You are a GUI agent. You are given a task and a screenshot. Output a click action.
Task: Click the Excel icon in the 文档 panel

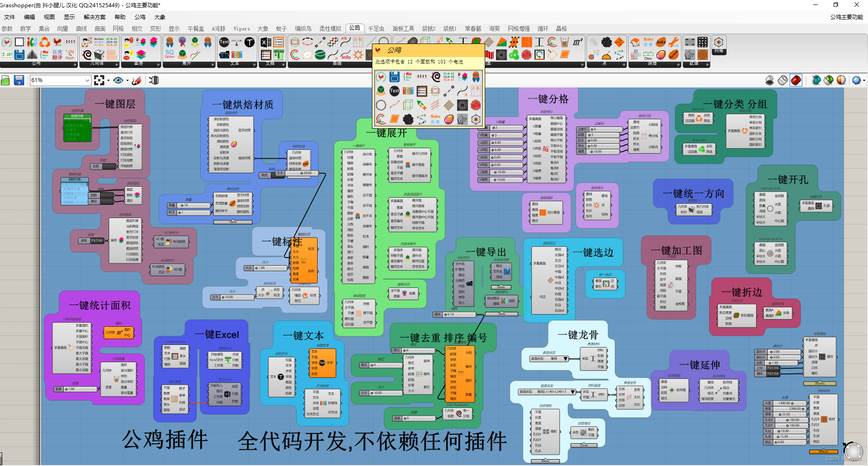point(265,42)
